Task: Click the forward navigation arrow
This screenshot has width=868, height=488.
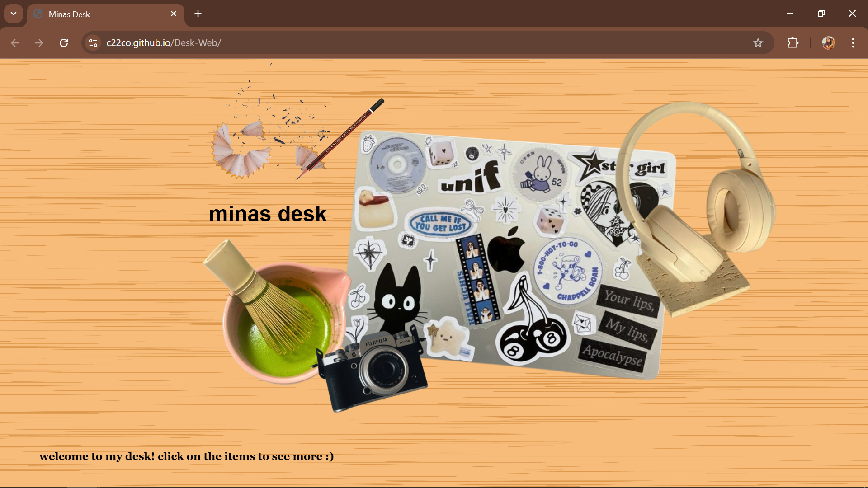Action: (39, 43)
